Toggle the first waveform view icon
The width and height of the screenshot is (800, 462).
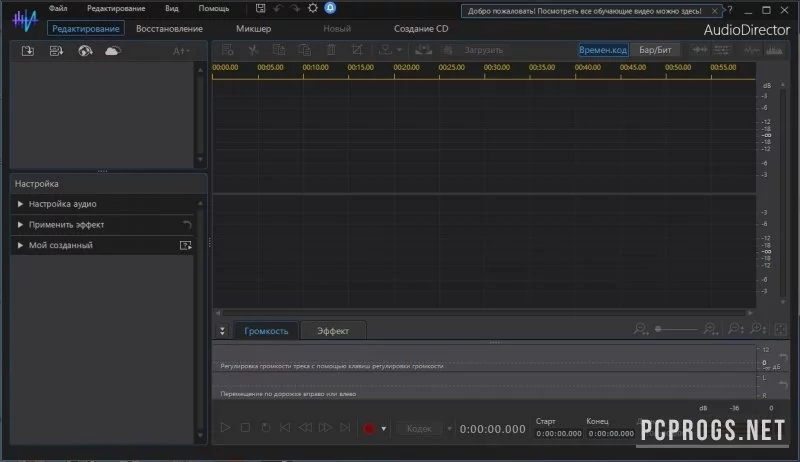(699, 50)
